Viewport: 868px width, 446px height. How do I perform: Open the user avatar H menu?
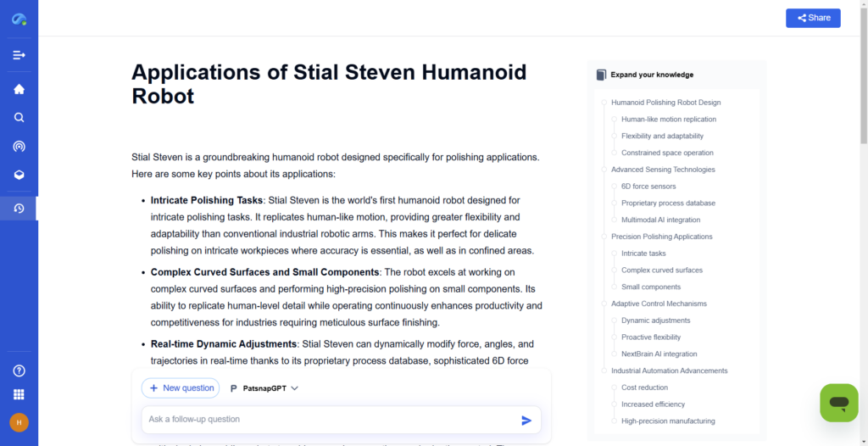tap(19, 422)
